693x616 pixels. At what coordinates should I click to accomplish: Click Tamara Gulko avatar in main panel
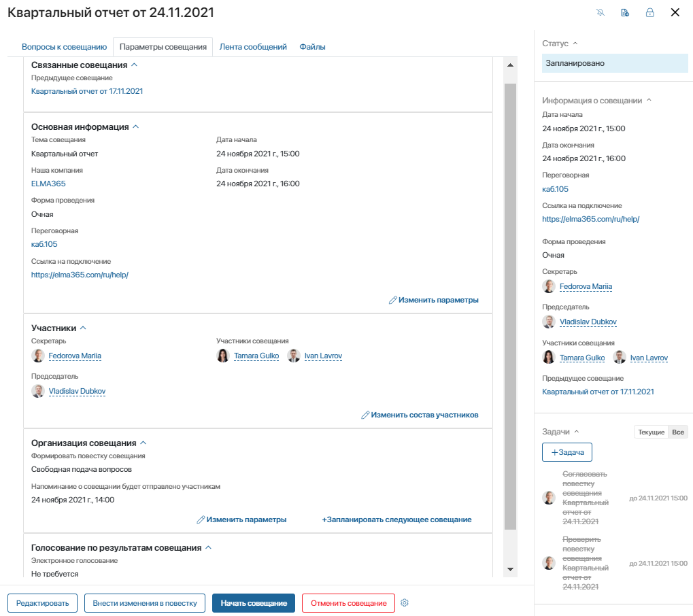(x=223, y=356)
